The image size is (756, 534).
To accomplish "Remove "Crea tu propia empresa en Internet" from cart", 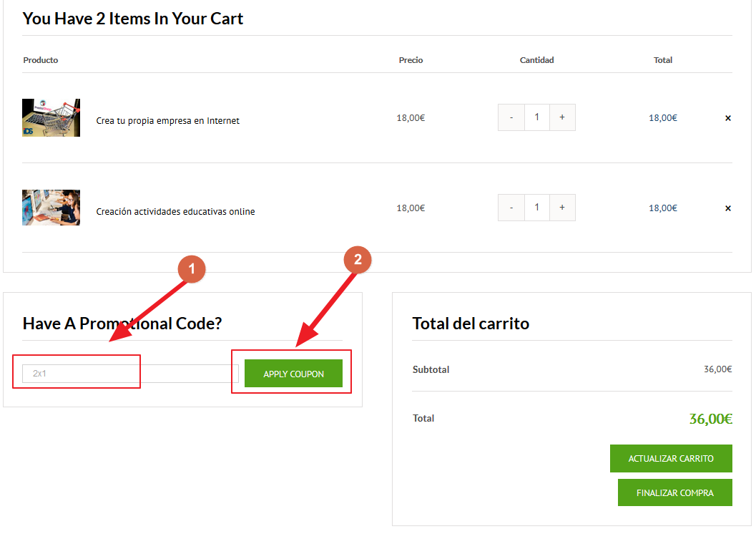I will coord(728,118).
